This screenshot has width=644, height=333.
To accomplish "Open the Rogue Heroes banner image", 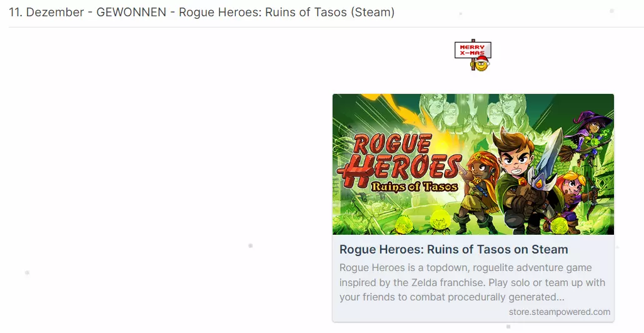I will pyautogui.click(x=473, y=164).
